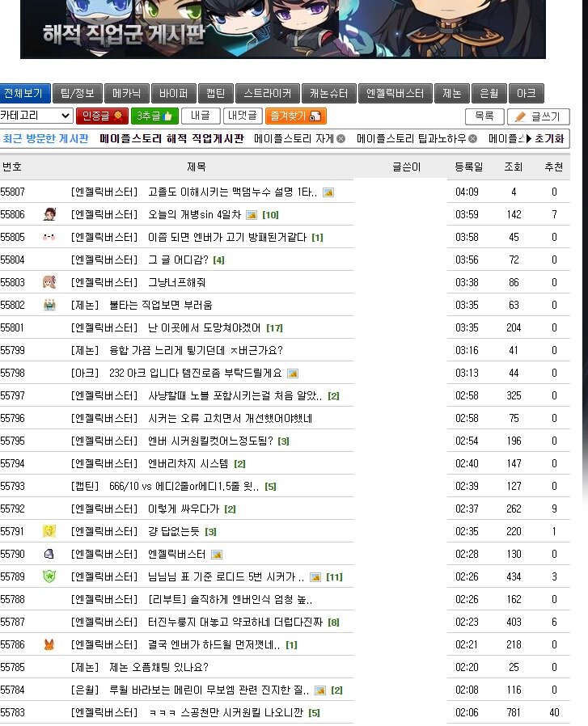Click image icon on post 55807
Viewport: 588px width, 726px height.
point(328,192)
